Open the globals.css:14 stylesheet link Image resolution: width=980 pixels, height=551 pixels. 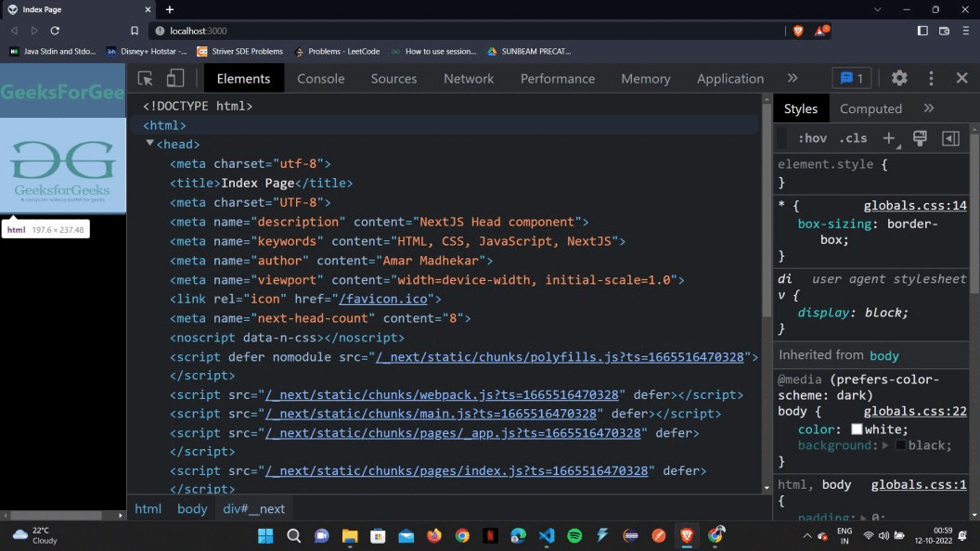(x=915, y=205)
